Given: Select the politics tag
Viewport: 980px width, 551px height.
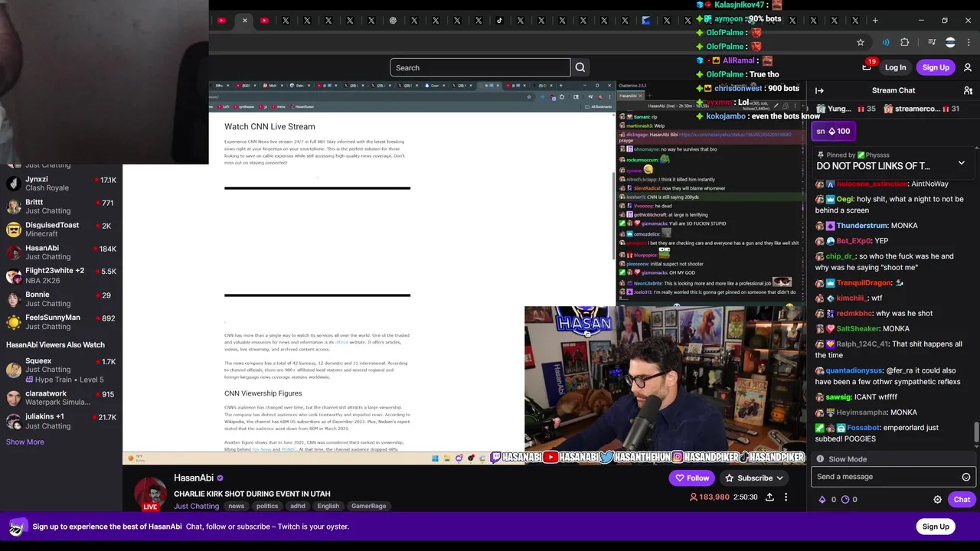Looking at the screenshot, I should (267, 506).
